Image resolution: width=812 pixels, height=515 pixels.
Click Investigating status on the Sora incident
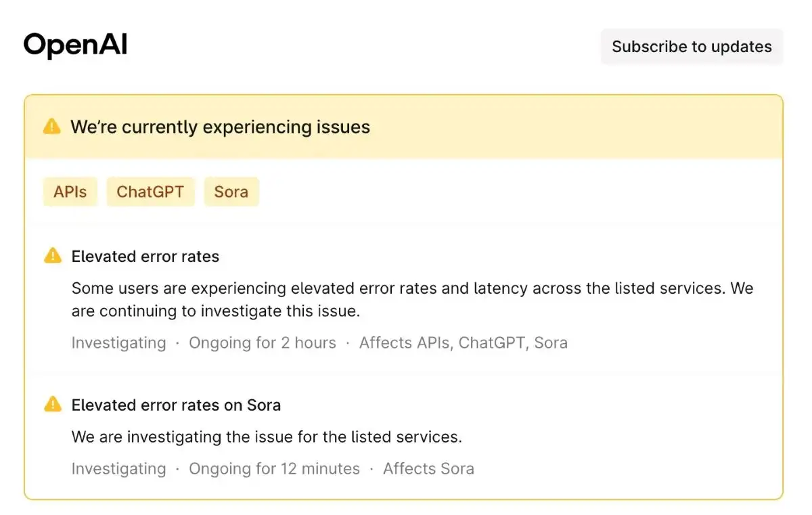click(x=118, y=469)
